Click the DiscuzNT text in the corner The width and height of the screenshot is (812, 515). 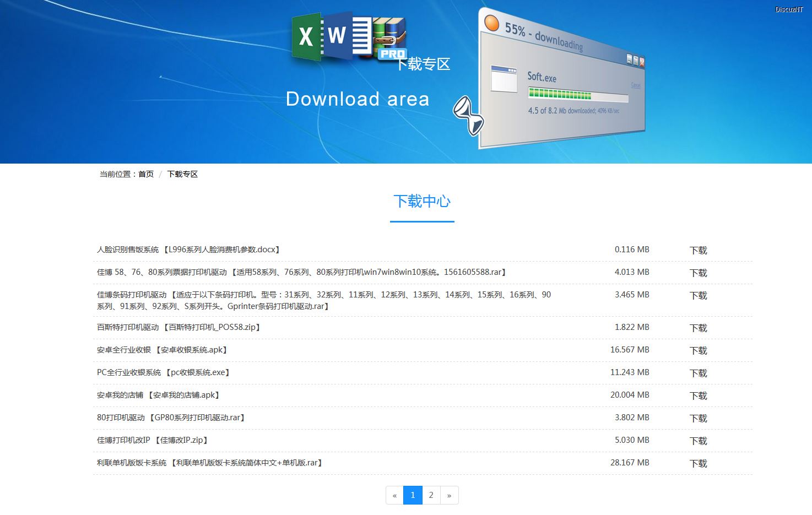[789, 9]
